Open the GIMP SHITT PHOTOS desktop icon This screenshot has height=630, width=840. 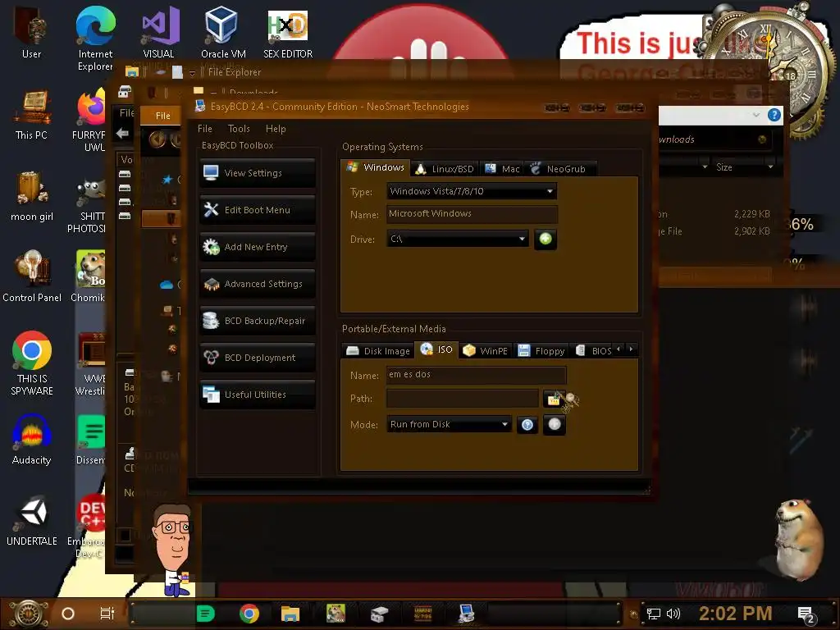pyautogui.click(x=89, y=207)
